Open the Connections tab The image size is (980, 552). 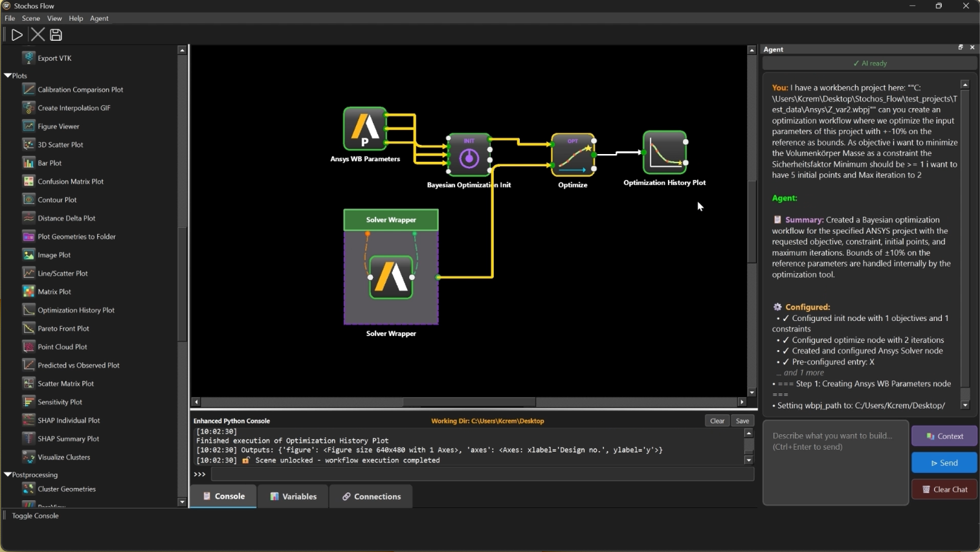[x=372, y=496]
